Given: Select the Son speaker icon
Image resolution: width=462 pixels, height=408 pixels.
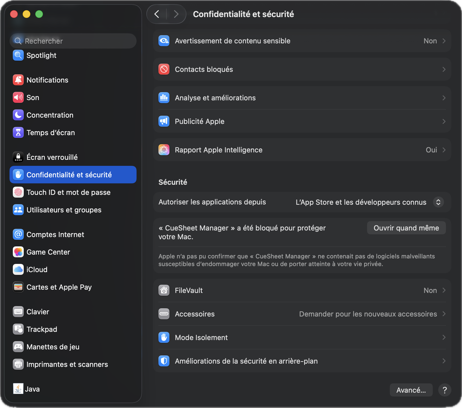Looking at the screenshot, I should pos(18,98).
